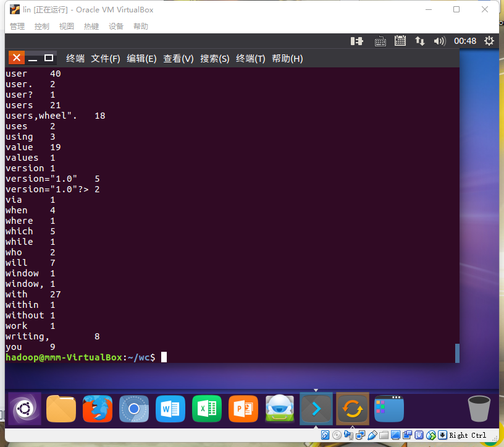
Task: Click the mouse integration status icon
Action: [431, 435]
